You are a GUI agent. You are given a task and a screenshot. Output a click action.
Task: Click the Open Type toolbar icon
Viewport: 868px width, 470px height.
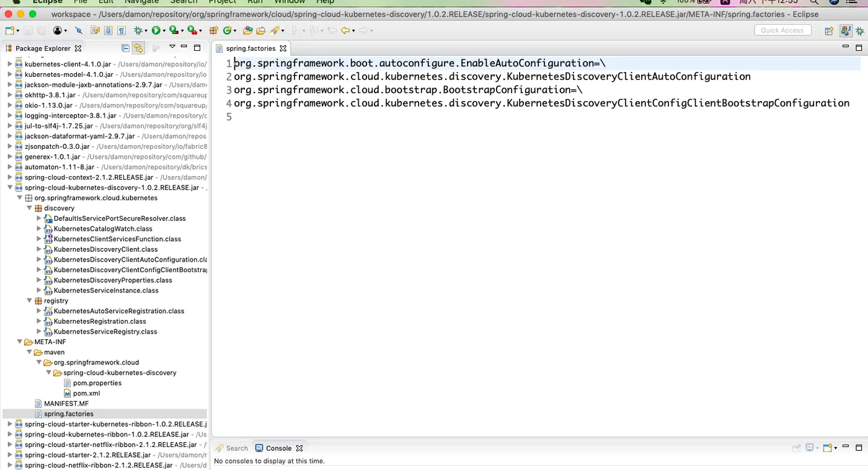click(x=247, y=30)
